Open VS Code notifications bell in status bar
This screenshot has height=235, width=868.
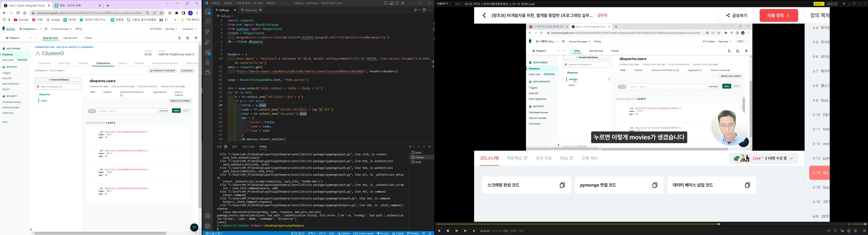pyautogui.click(x=430, y=233)
